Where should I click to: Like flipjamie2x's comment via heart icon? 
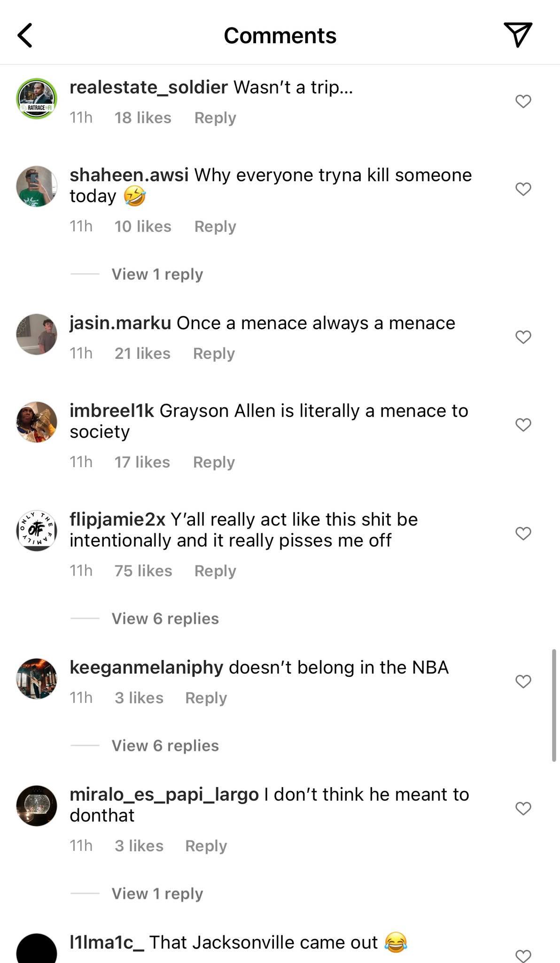(x=523, y=533)
